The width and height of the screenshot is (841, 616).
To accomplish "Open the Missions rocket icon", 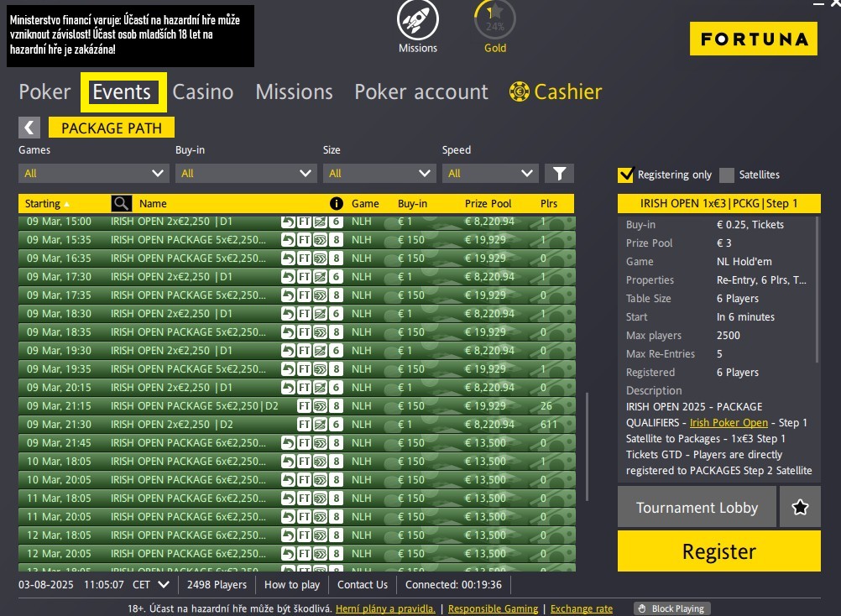I will [417, 20].
